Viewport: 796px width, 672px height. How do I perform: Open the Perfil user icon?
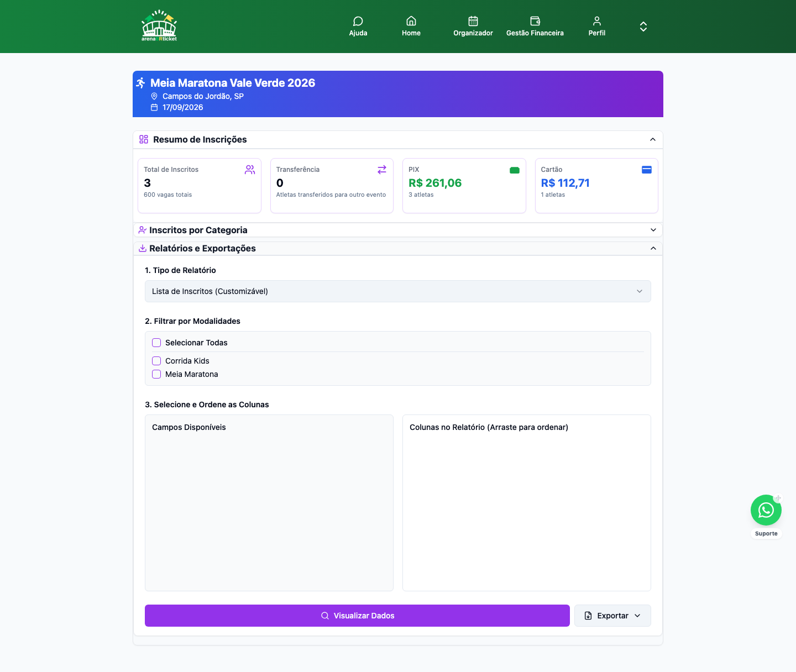coord(597,21)
